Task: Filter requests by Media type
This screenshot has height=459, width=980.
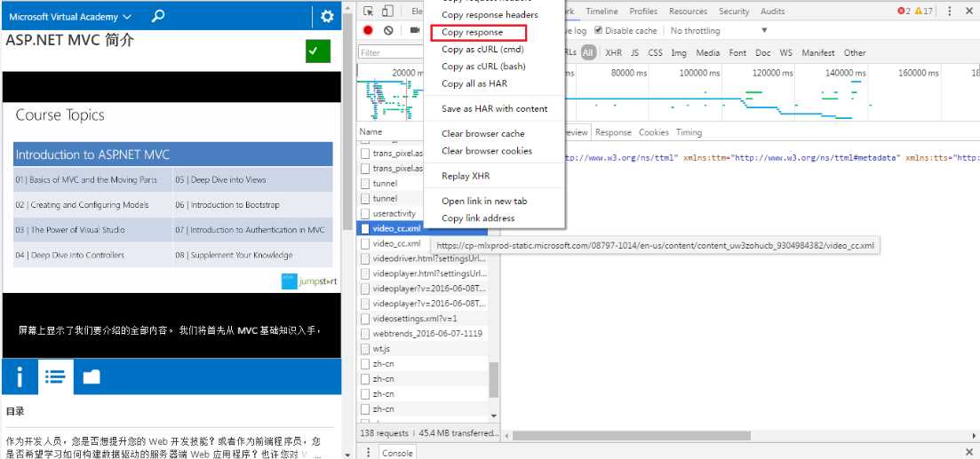Action: (x=707, y=53)
